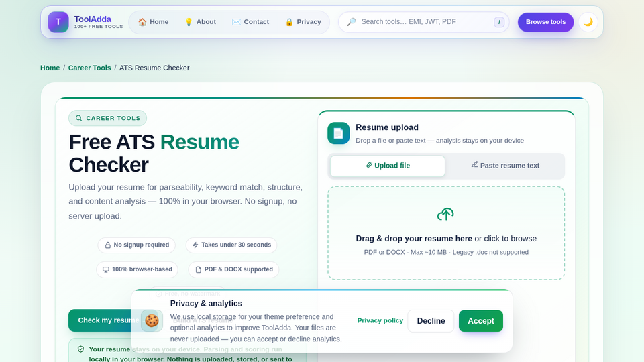Click the shield icon beside privacy note
Viewport: 644px width, 362px height.
(x=81, y=349)
